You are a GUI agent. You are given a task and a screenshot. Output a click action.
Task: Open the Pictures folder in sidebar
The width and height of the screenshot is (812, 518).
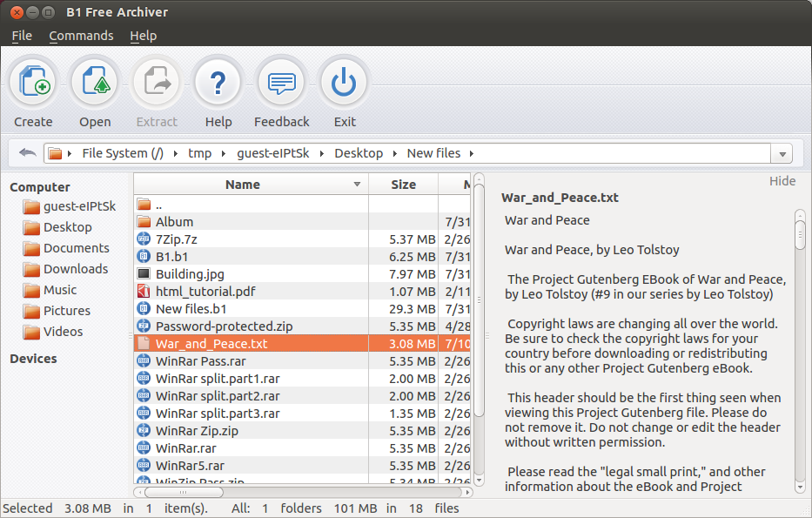click(57, 310)
